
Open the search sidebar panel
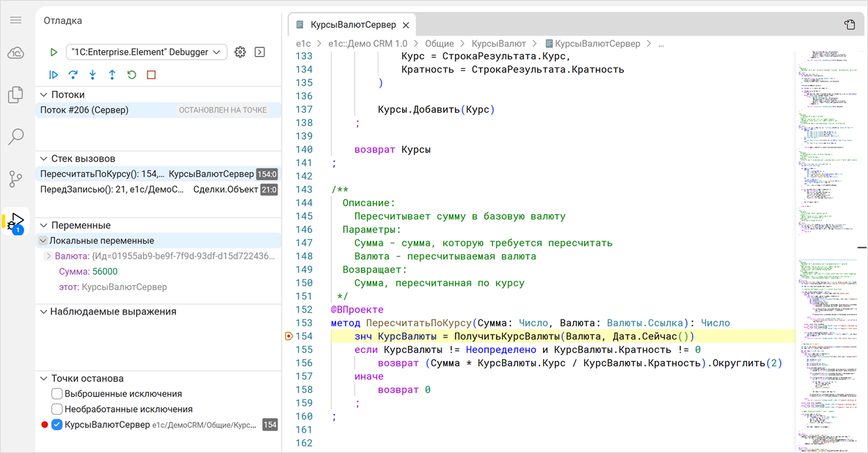(15, 136)
